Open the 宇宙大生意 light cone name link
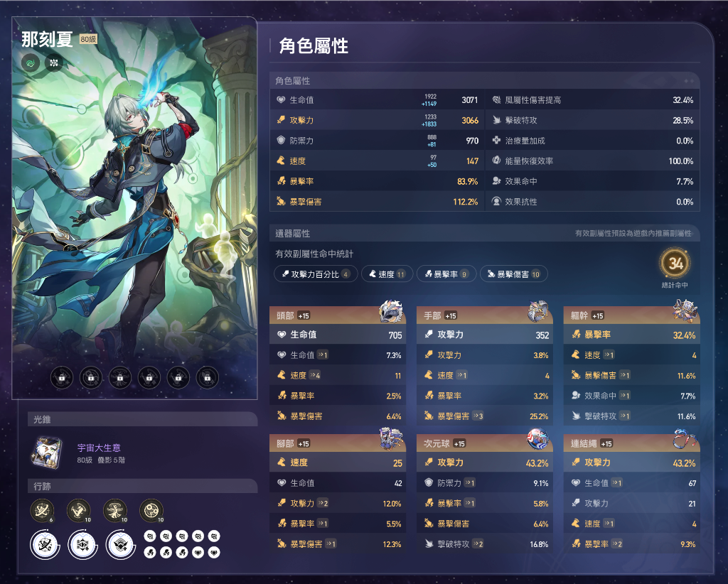728x584 pixels. coord(99,448)
